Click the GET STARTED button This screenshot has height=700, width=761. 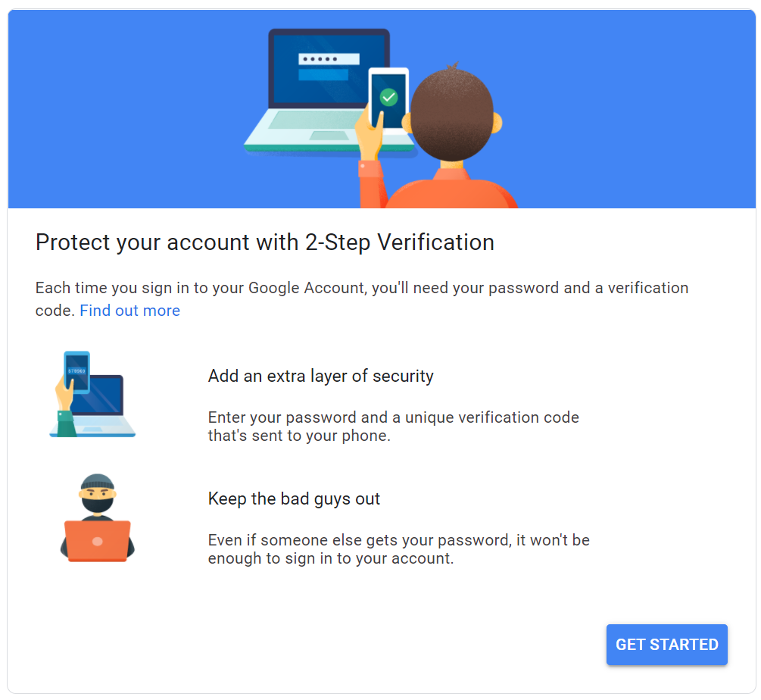[666, 645]
